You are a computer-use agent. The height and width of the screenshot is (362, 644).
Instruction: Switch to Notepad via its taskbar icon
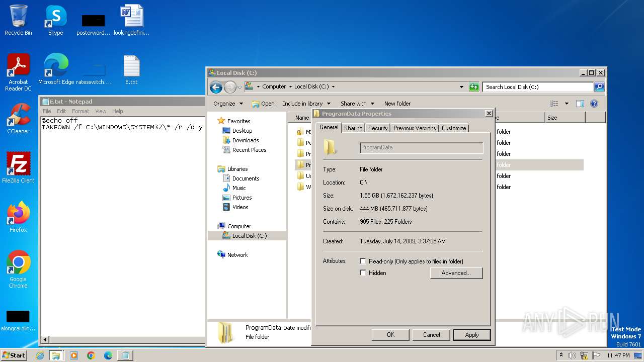point(125,355)
